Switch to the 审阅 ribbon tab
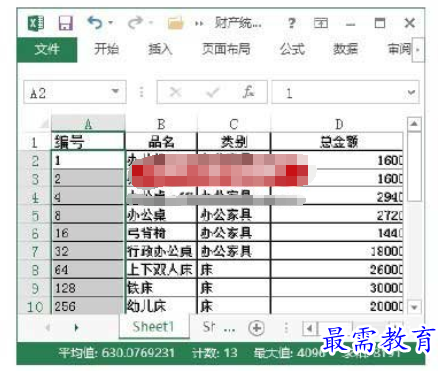This screenshot has height=371, width=444. 399,49
